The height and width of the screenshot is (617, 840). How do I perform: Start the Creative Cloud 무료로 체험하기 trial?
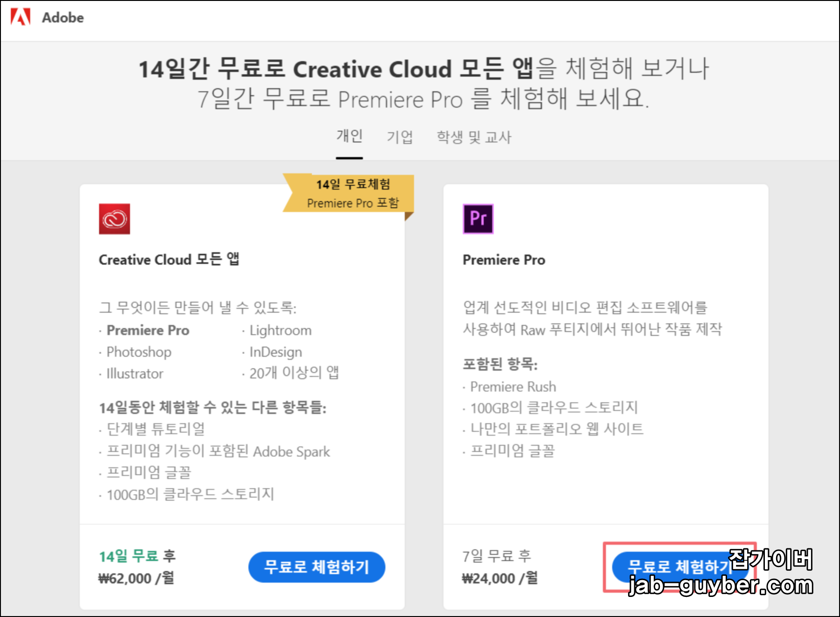317,567
